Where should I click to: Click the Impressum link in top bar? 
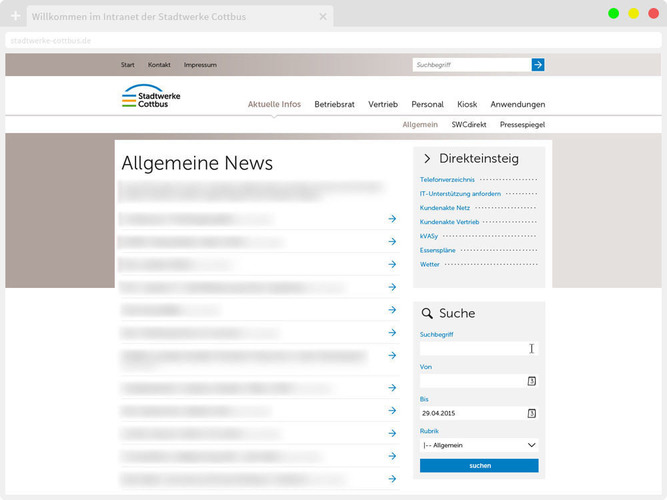point(200,65)
